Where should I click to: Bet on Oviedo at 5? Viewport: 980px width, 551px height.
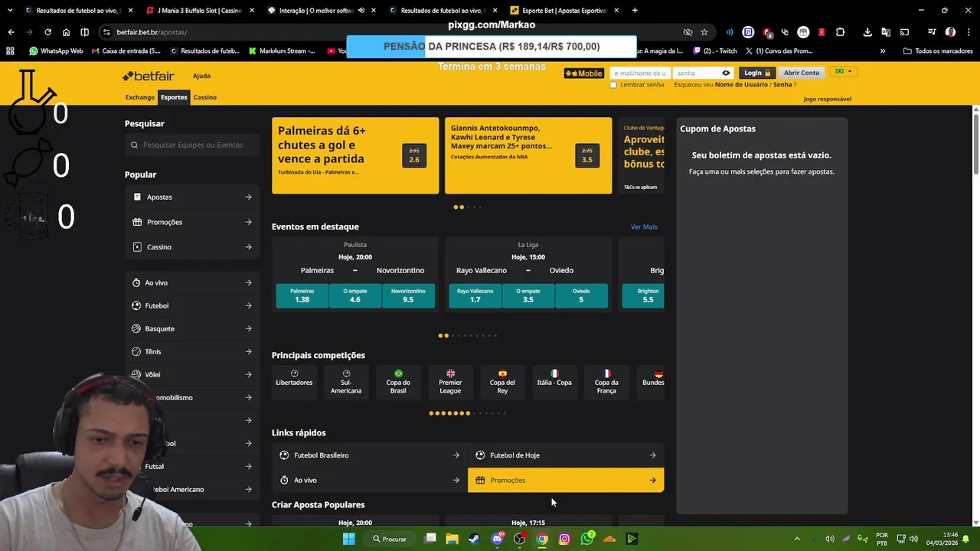[x=581, y=295]
